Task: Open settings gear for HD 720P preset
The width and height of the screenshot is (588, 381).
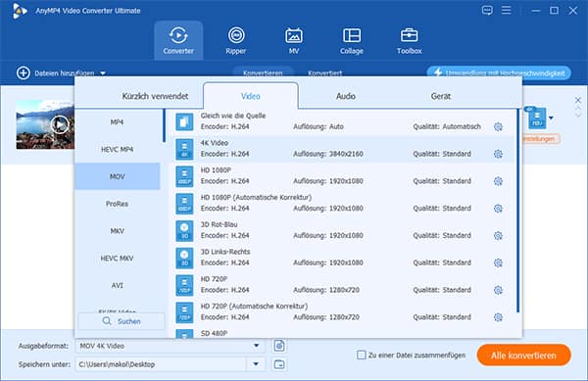Action: click(498, 290)
